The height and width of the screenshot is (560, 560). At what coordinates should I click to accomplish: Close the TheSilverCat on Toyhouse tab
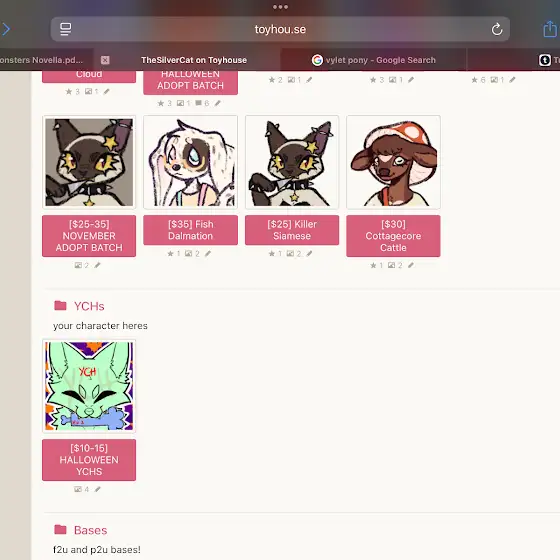[105, 60]
